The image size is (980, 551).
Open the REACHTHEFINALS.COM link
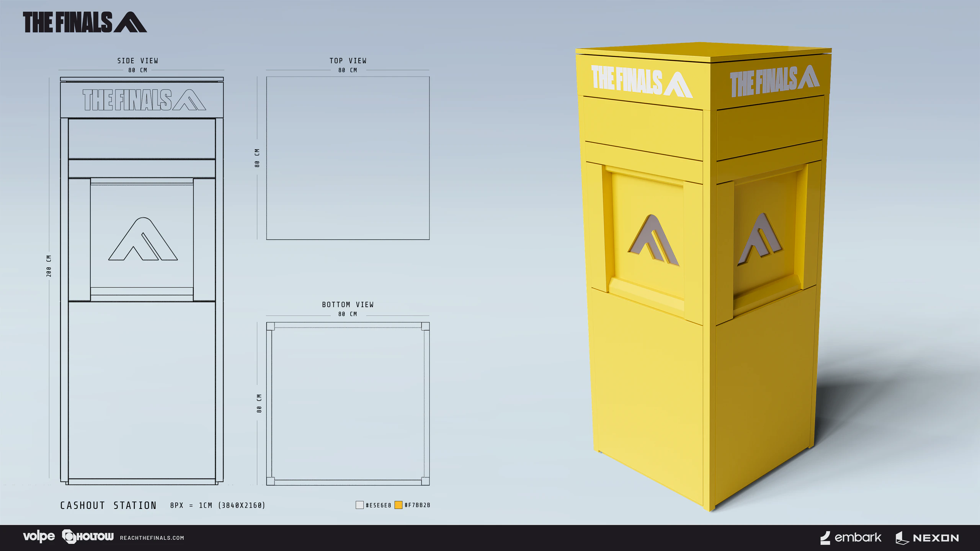152,538
